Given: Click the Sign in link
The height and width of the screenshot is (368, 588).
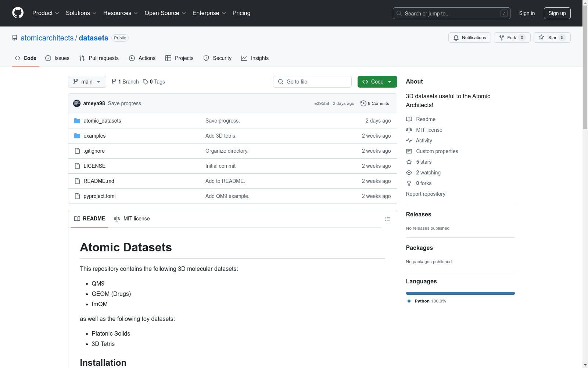Looking at the screenshot, I should click(527, 13).
